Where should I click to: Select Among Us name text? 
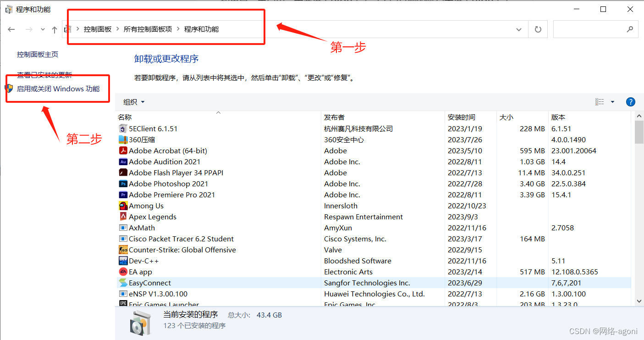(146, 206)
